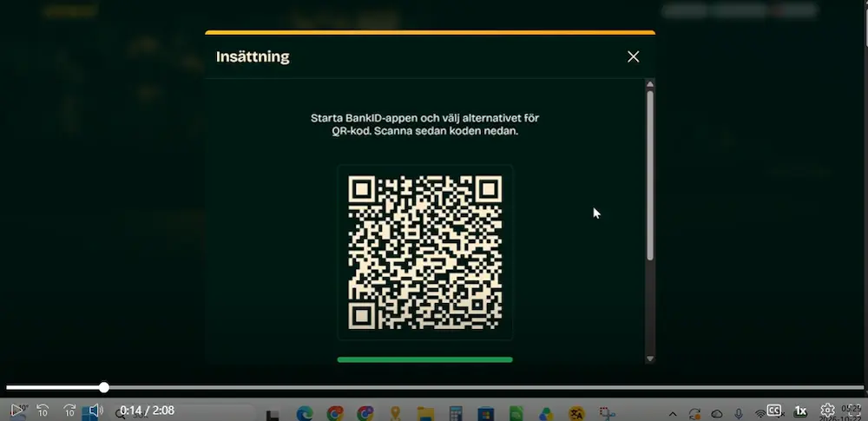Open the Calculator from the taskbar
Viewport: 868px width, 421px height.
(456, 413)
